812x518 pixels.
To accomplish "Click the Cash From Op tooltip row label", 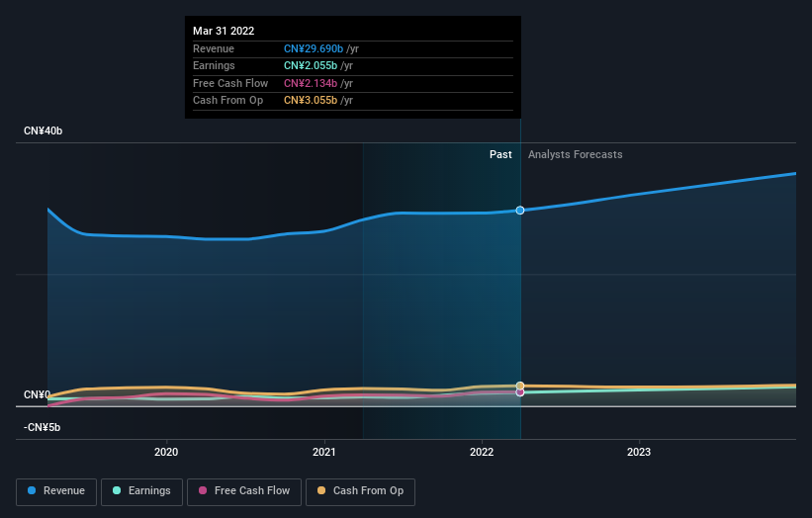I will [x=227, y=101].
